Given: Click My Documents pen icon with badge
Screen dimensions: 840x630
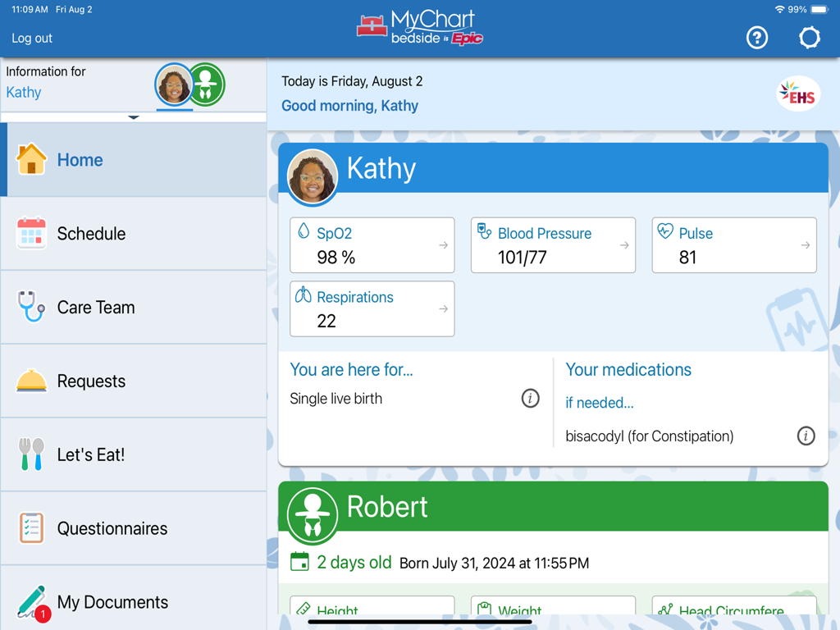Looking at the screenshot, I should pos(33,603).
